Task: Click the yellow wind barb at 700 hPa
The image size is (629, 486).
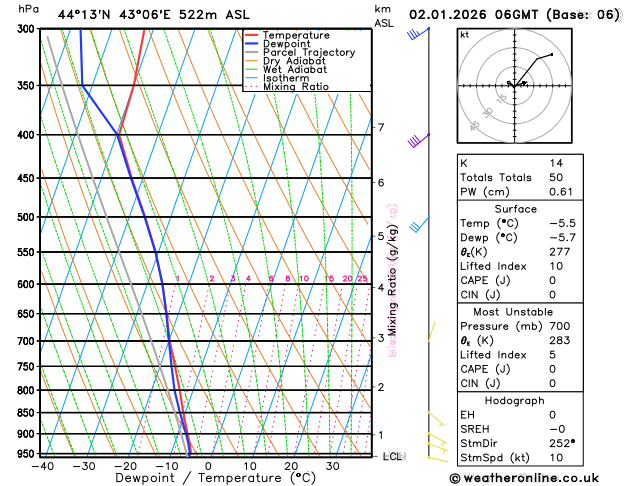Action: tap(431, 331)
